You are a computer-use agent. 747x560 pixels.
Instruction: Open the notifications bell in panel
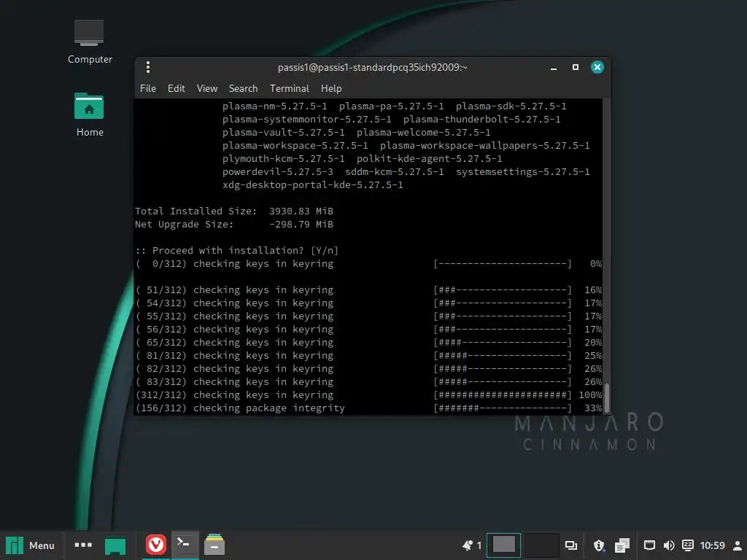(x=468, y=545)
